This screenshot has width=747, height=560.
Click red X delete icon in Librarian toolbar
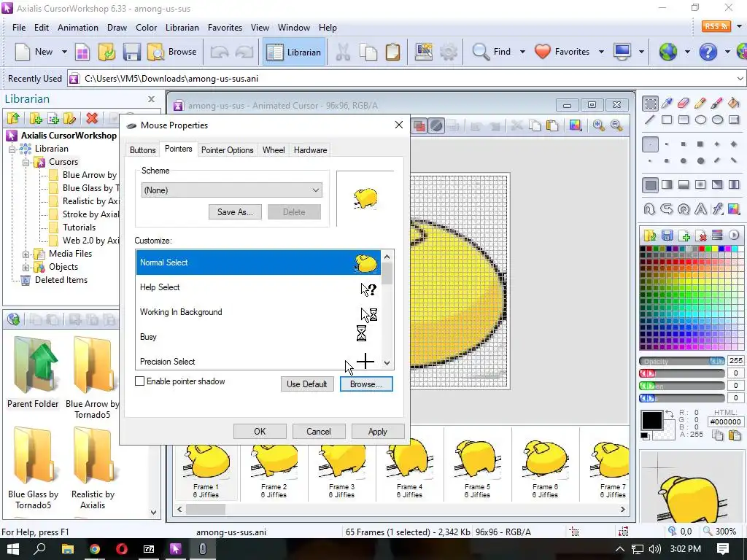(92, 118)
